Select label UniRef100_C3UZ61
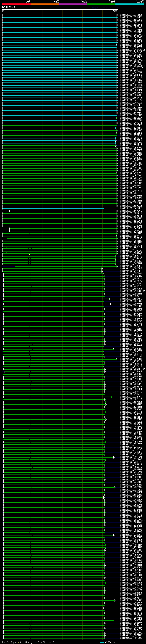Screen dimensions: 146x644 [131, 560]
